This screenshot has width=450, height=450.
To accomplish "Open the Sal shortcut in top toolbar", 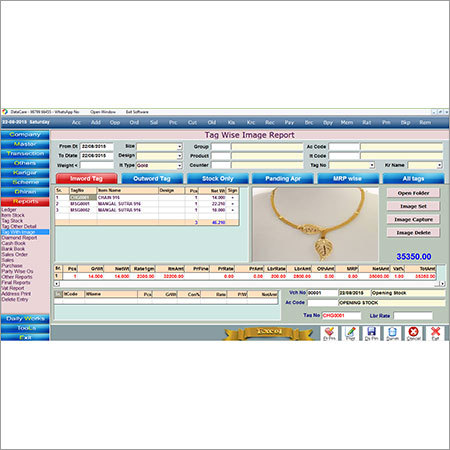I will pos(154,122).
